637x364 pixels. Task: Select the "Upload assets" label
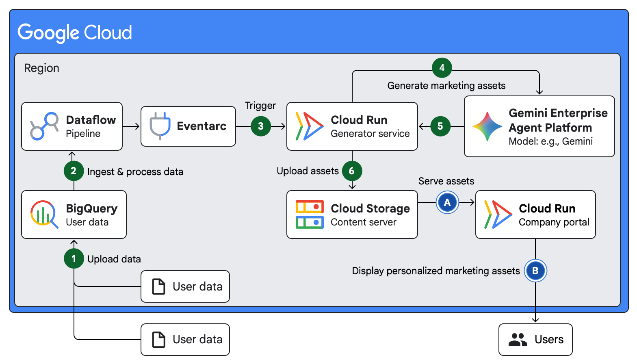coord(308,171)
